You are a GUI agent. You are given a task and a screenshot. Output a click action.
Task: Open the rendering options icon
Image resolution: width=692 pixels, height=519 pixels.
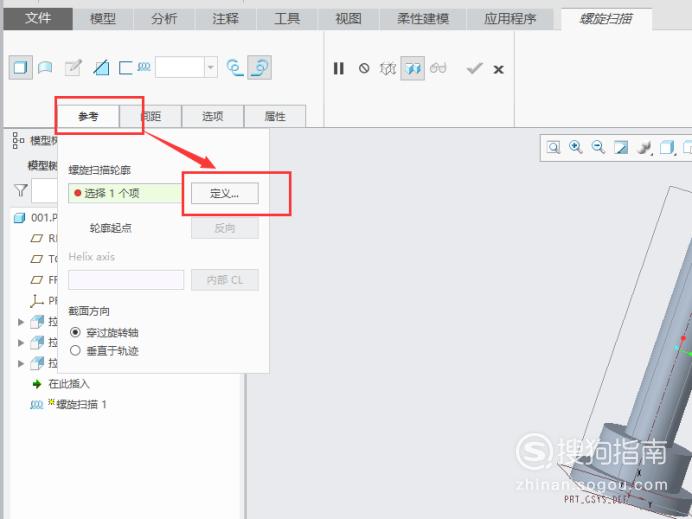coord(644,147)
